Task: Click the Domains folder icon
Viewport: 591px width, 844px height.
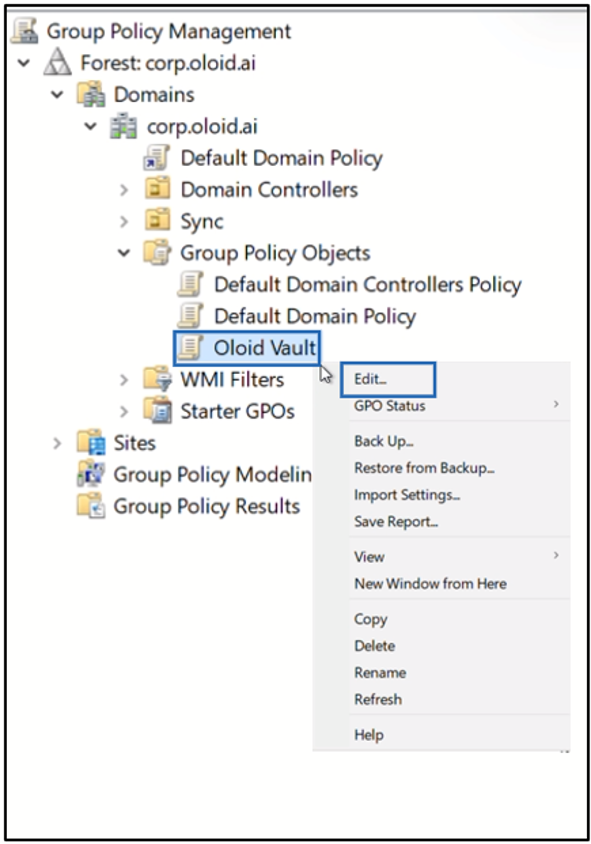Action: 90,94
